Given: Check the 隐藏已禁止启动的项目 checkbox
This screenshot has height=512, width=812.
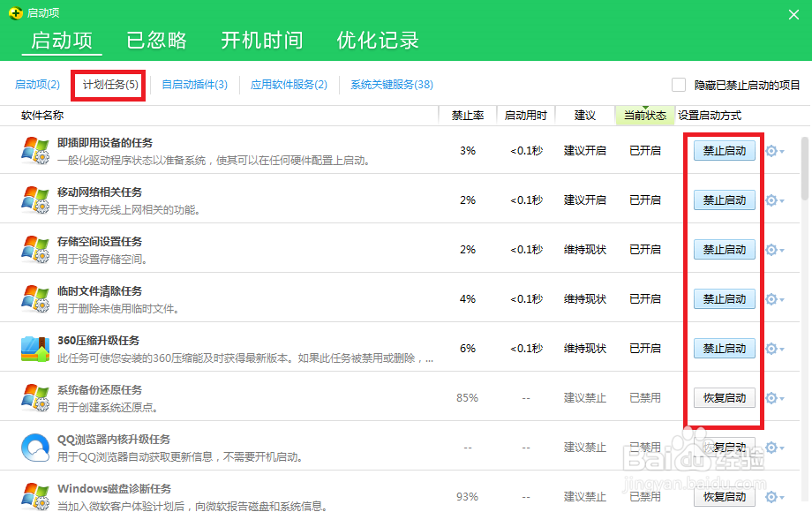Looking at the screenshot, I should pyautogui.click(x=679, y=85).
